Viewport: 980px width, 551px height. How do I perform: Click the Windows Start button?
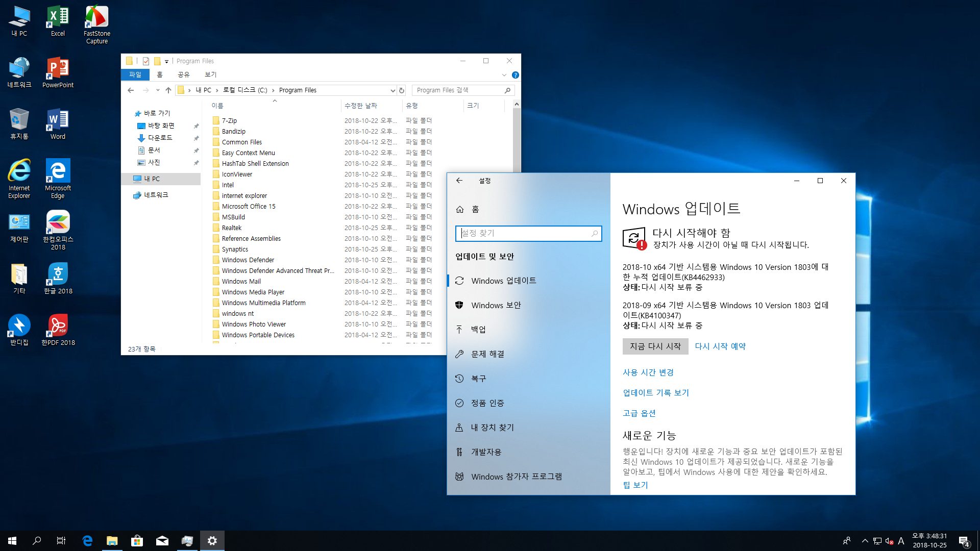[x=12, y=541]
